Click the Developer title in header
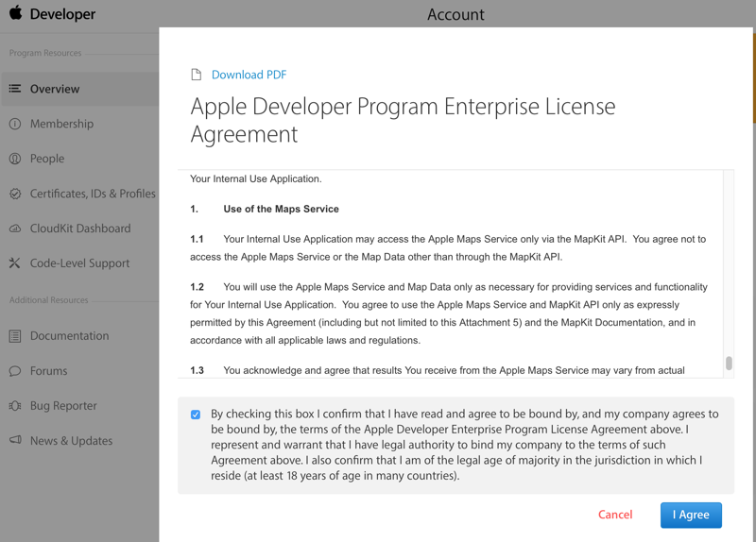This screenshot has width=756, height=542. click(x=62, y=14)
